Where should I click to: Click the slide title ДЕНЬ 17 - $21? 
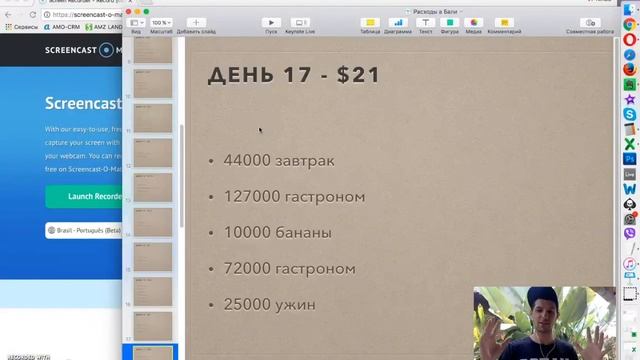click(294, 75)
